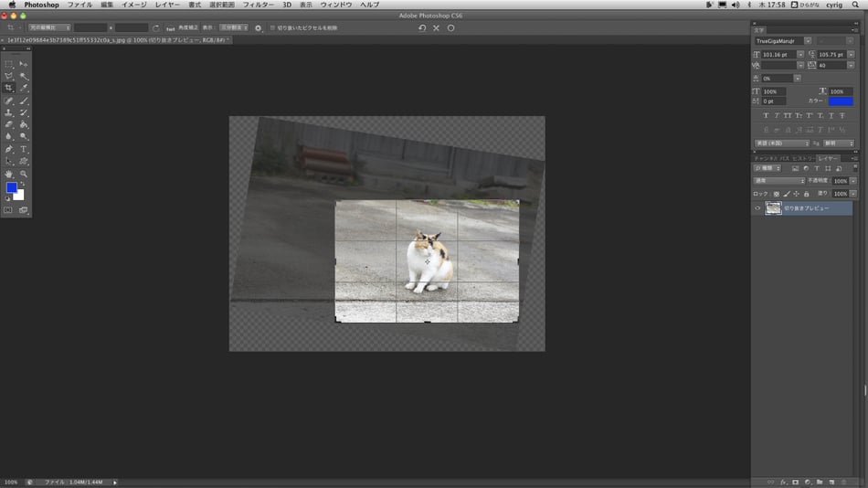Toggle faux bold in the Character panel
The width and height of the screenshot is (868, 488).
pos(766,116)
